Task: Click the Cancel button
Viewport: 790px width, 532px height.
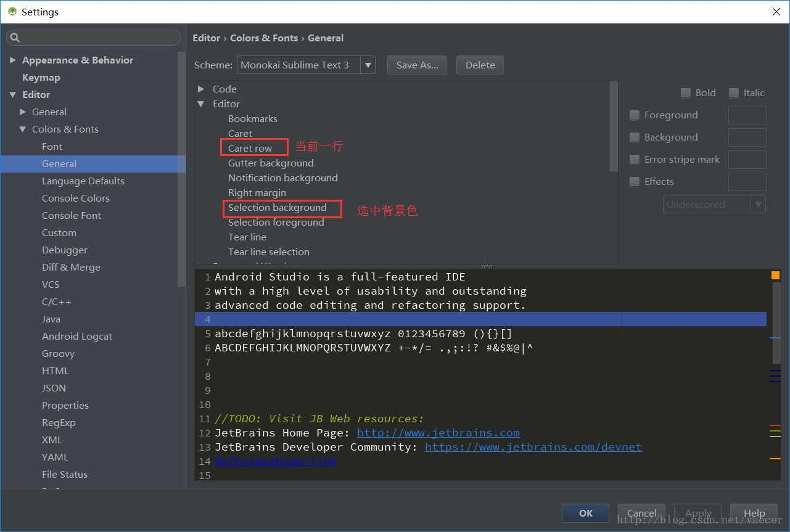Action: 642,513
